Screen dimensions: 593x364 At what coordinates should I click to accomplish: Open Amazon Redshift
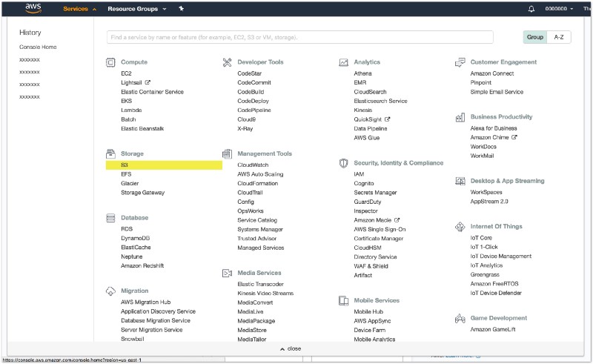point(142,265)
